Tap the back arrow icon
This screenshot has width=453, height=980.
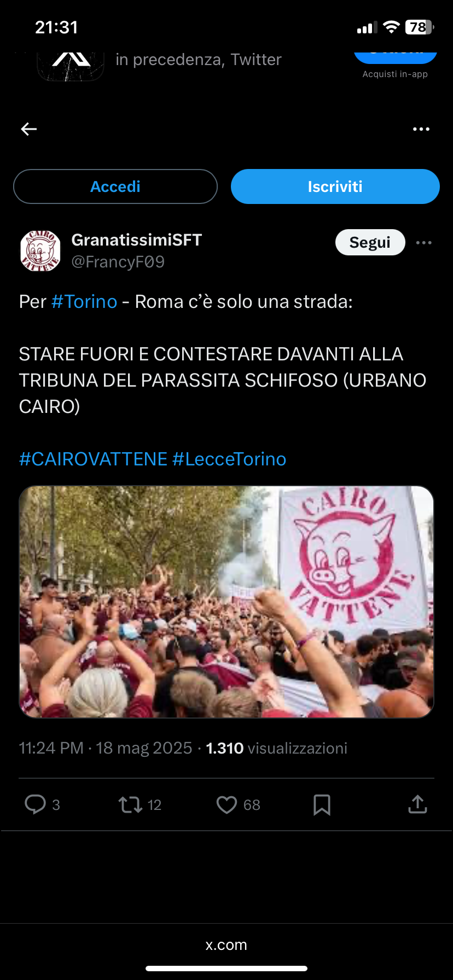[28, 129]
